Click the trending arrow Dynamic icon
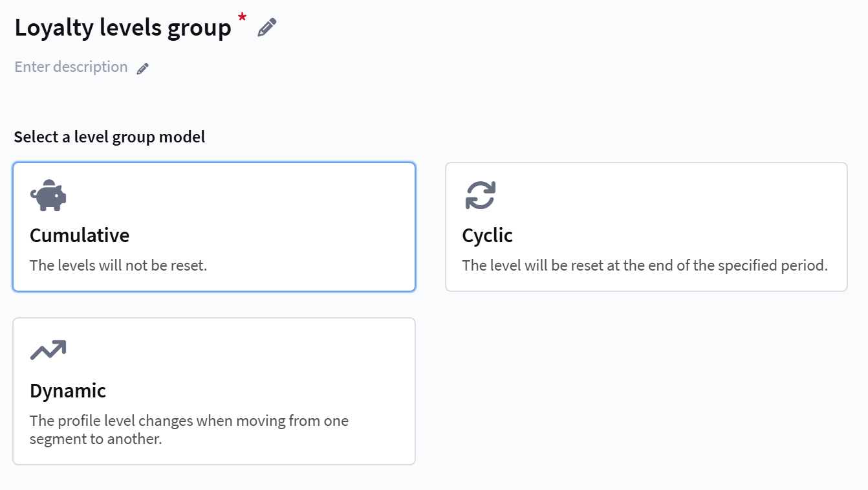 [x=48, y=350]
